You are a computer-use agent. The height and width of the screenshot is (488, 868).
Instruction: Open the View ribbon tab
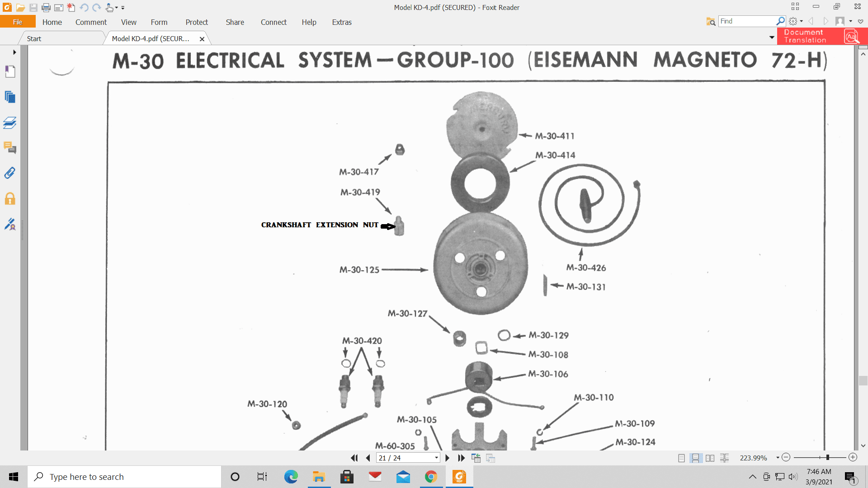(128, 22)
